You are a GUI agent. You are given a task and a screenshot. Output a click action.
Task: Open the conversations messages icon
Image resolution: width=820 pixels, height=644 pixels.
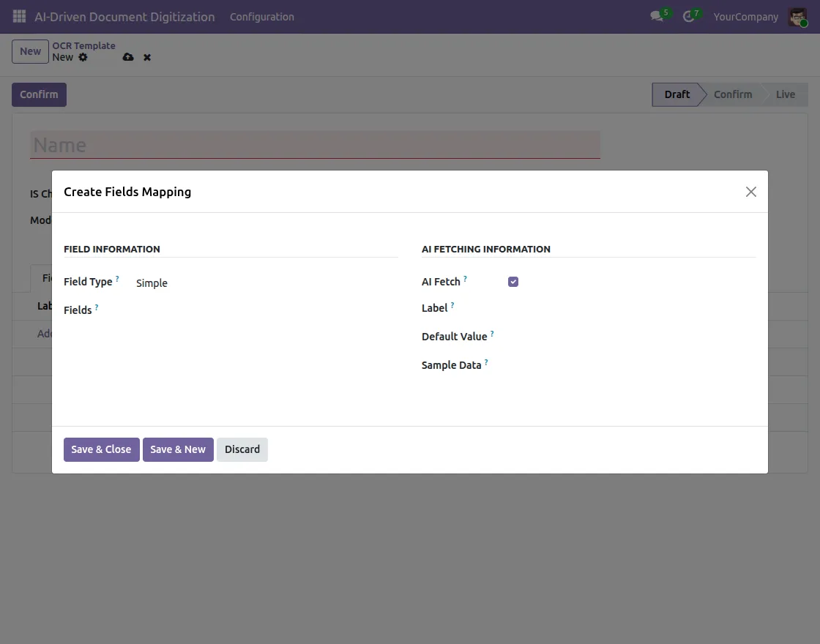[x=657, y=16]
